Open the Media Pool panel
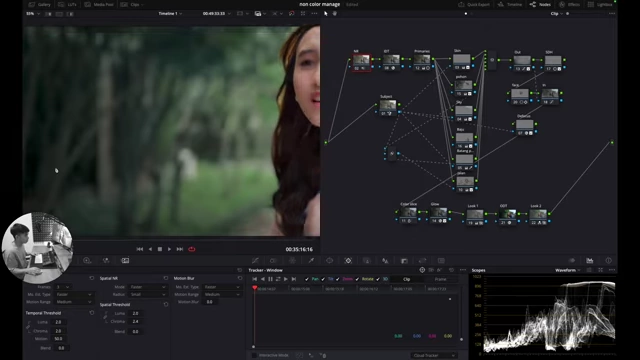 click(x=99, y=4)
